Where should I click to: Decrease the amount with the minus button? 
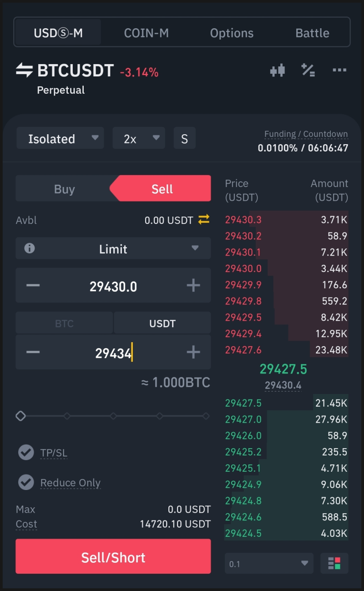coord(33,352)
